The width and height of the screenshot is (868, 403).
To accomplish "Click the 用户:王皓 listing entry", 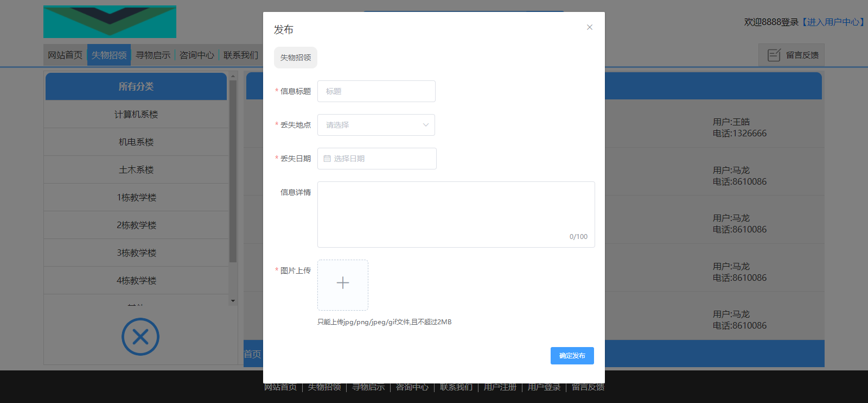I will [x=731, y=122].
